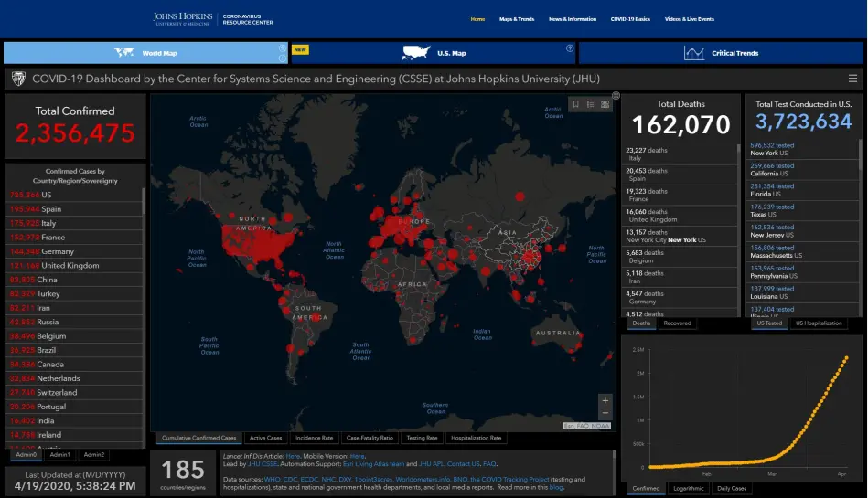Open the map legend list icon
The image size is (868, 498).
[591, 104]
